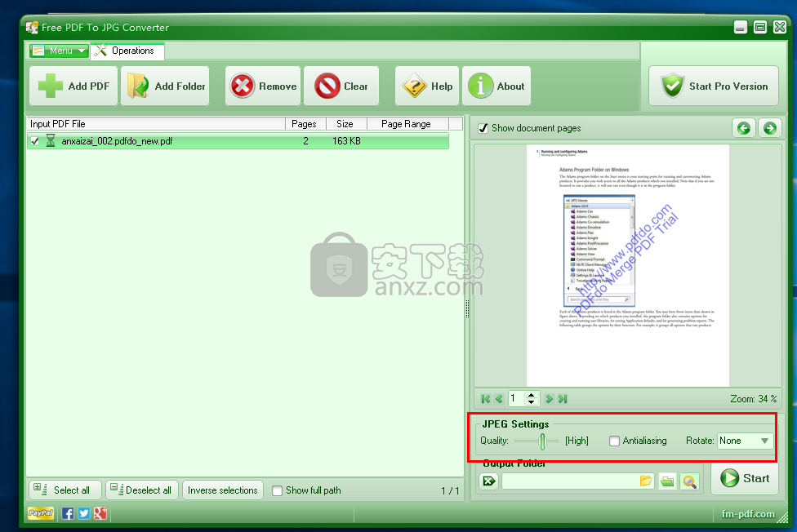
Task: Open the Google Plus icon
Action: click(x=100, y=514)
